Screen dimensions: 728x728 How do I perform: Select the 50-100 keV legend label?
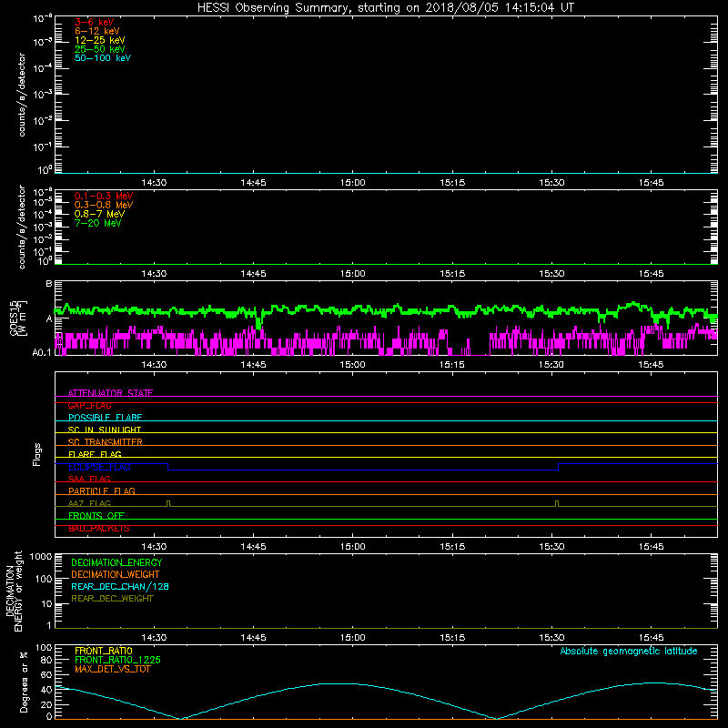tap(103, 58)
